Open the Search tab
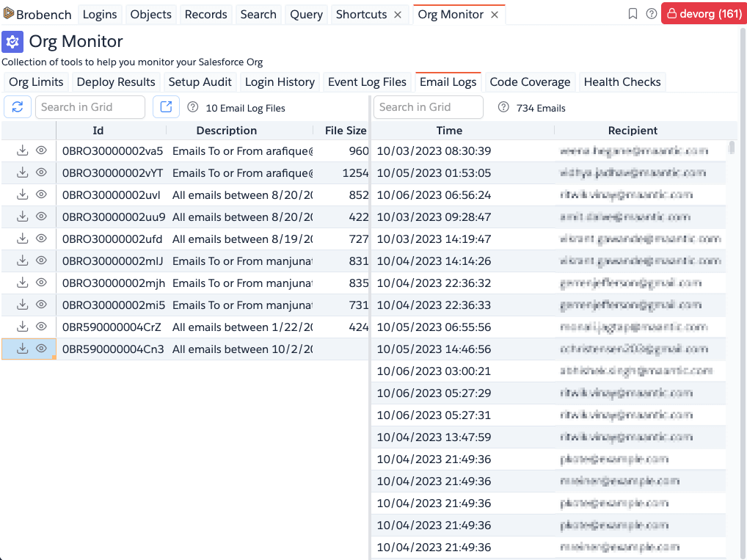747x560 pixels. [258, 14]
